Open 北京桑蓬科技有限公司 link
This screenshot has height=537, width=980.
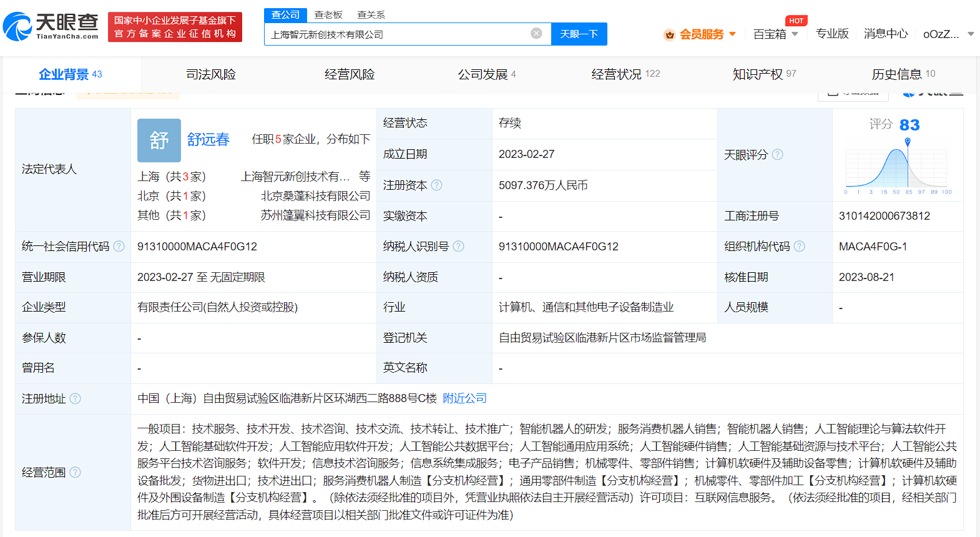(x=315, y=196)
